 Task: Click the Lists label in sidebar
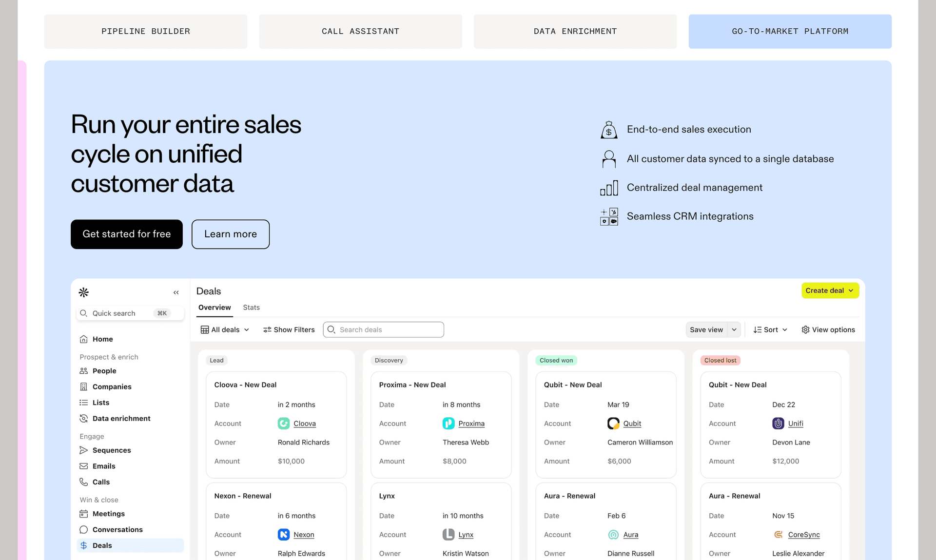pyautogui.click(x=101, y=403)
